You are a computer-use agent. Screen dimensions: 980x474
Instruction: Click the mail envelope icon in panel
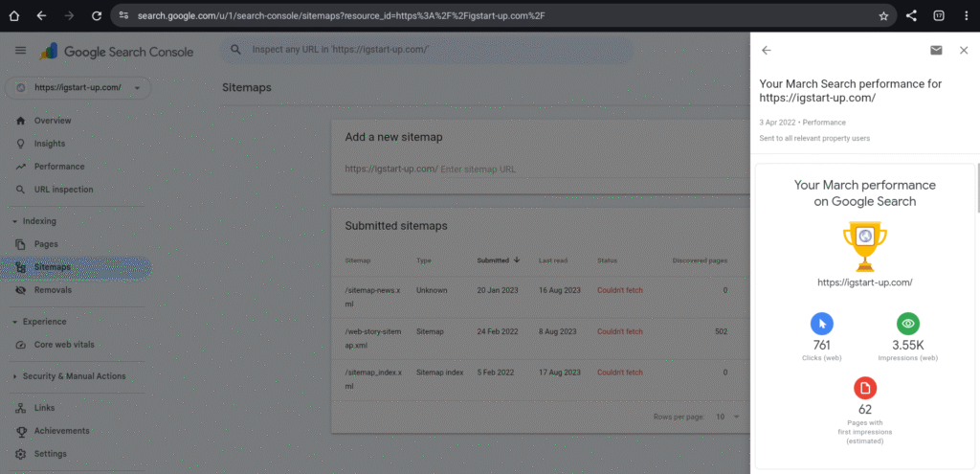(935, 51)
